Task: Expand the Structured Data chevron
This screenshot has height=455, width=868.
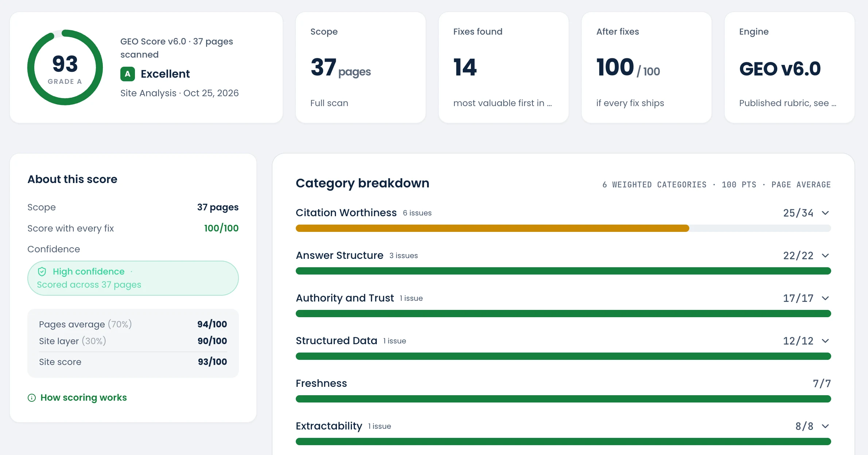Action: click(825, 341)
